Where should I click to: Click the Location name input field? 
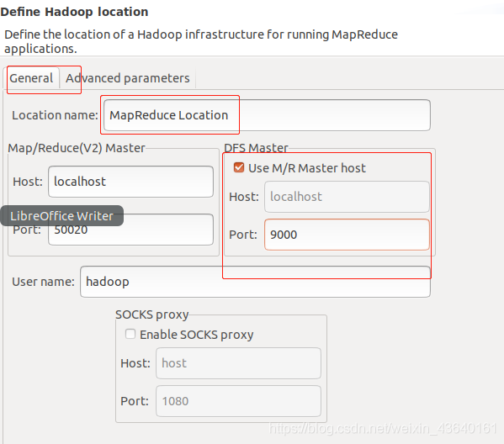[267, 115]
